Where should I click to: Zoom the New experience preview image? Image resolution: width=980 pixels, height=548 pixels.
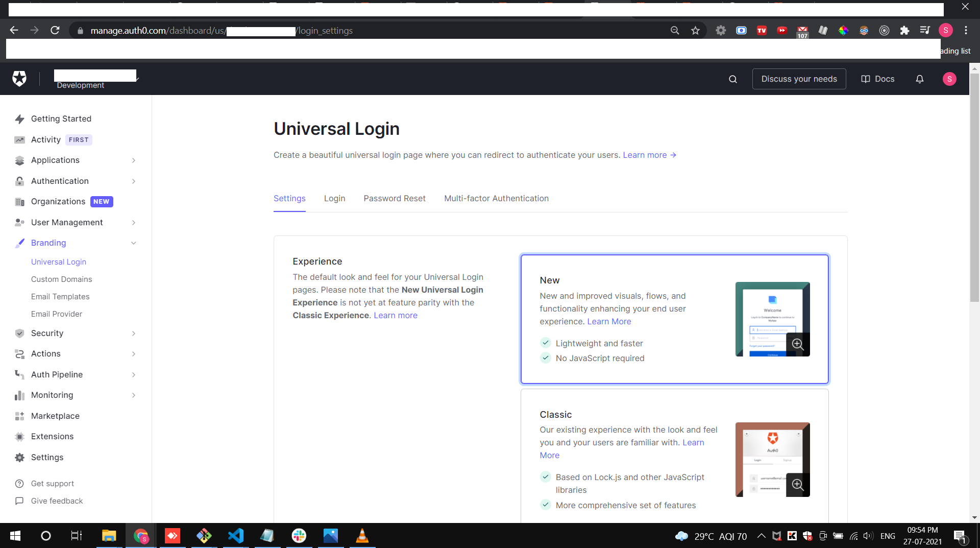[x=798, y=344]
